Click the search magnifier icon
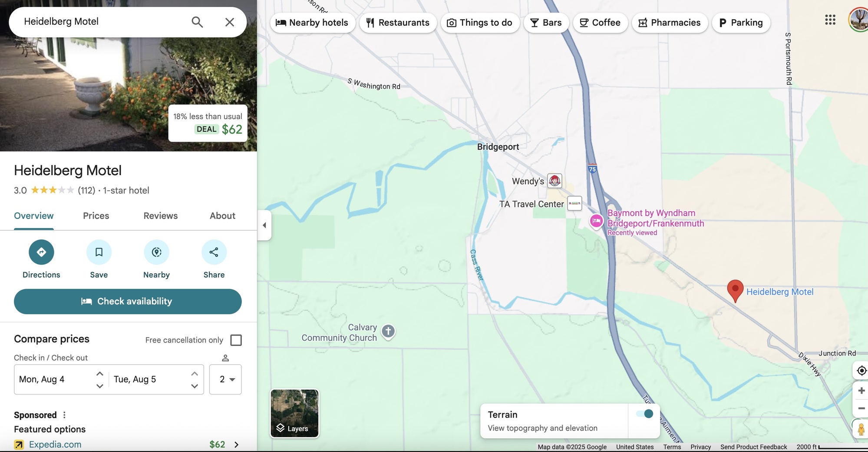868x452 pixels. click(x=197, y=22)
